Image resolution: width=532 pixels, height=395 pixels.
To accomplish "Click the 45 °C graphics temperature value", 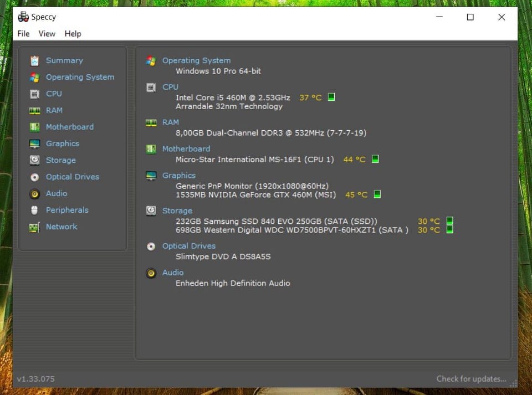I will point(356,194).
